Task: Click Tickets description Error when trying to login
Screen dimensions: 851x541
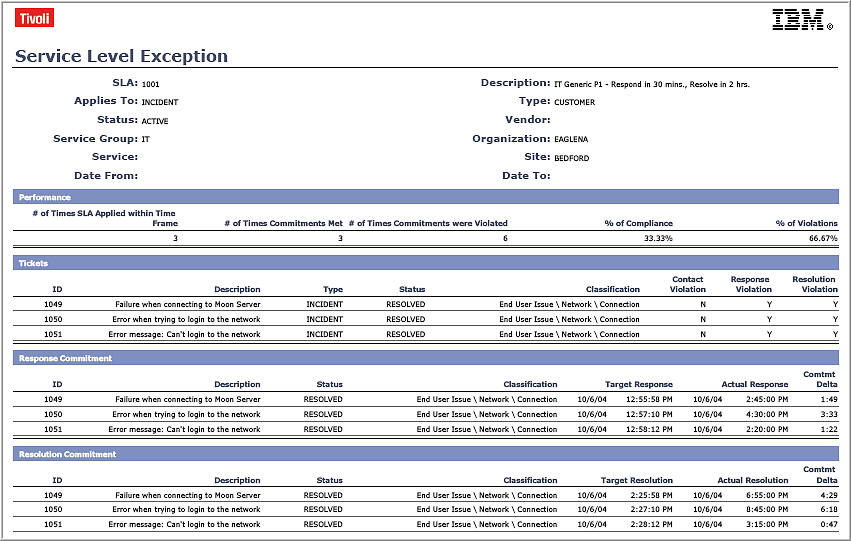Action: [186, 320]
